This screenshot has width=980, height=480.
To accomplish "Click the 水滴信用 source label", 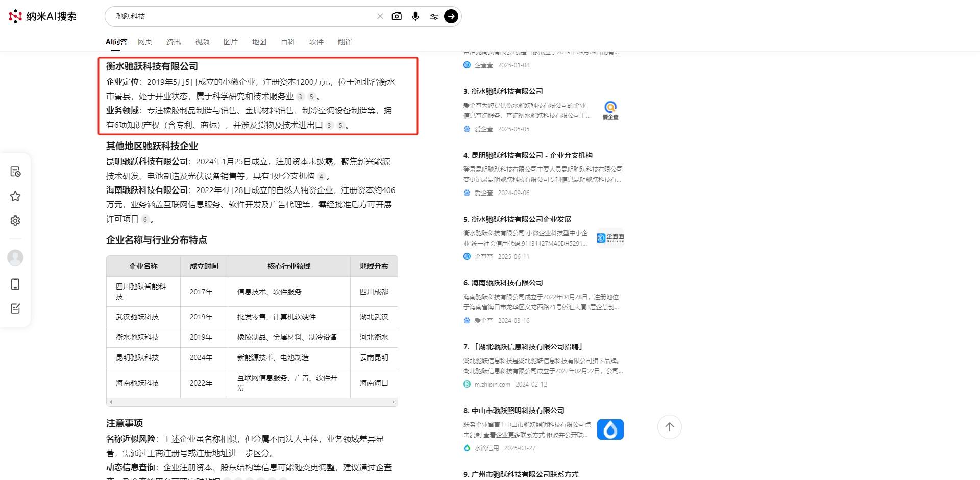I will (487, 448).
